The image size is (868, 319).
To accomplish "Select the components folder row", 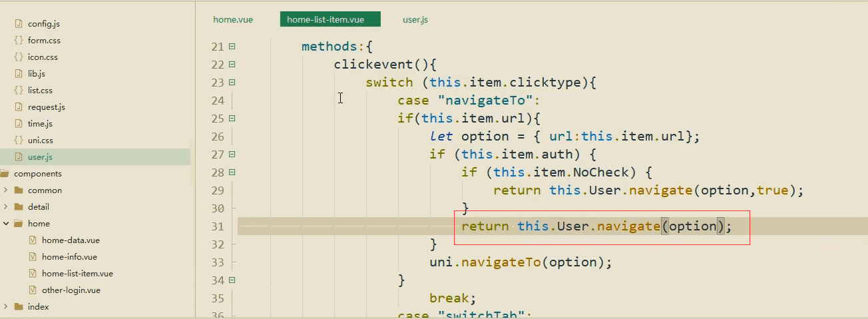I will 95,173.
